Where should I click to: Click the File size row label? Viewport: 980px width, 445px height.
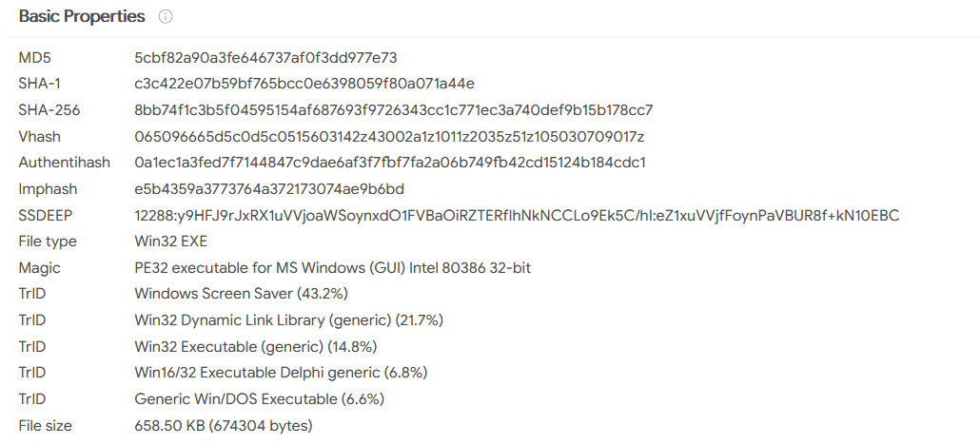pyautogui.click(x=45, y=426)
